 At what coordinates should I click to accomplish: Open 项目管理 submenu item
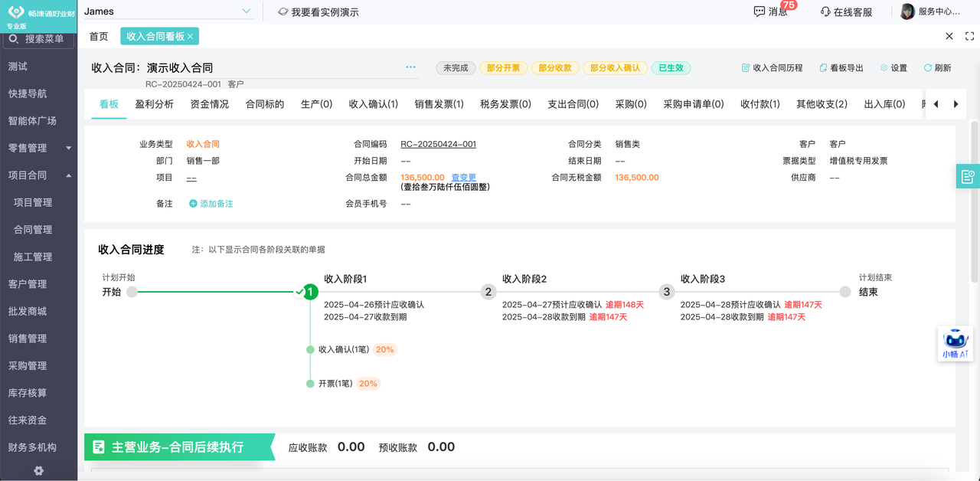pyautogui.click(x=33, y=202)
